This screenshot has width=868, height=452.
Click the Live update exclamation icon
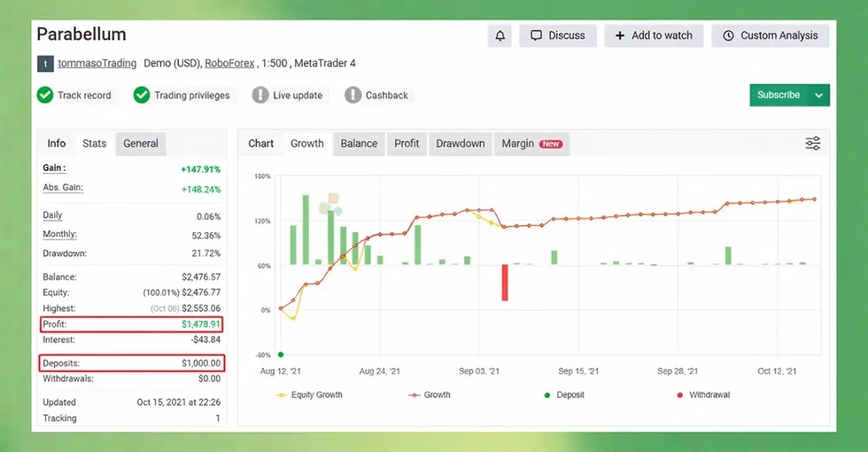coord(260,95)
